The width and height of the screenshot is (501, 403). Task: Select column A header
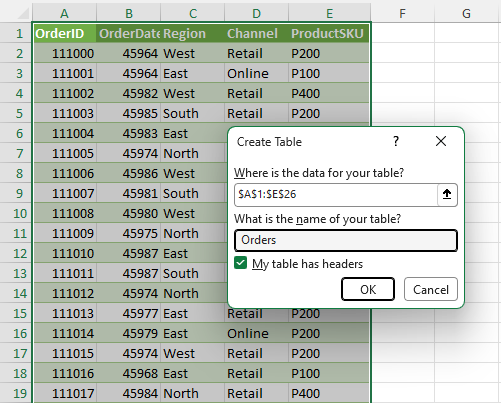(x=65, y=14)
